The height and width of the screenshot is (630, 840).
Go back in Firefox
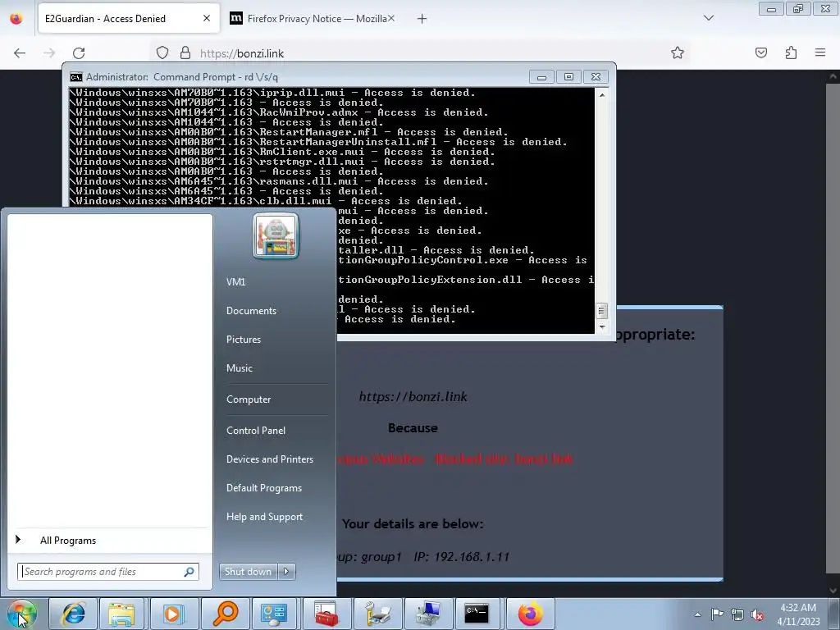[x=20, y=53]
